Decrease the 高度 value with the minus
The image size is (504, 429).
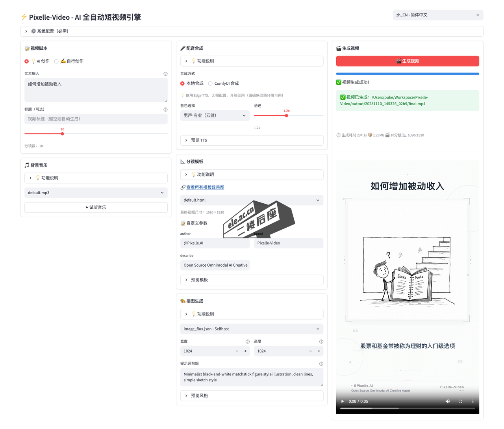tap(310, 351)
